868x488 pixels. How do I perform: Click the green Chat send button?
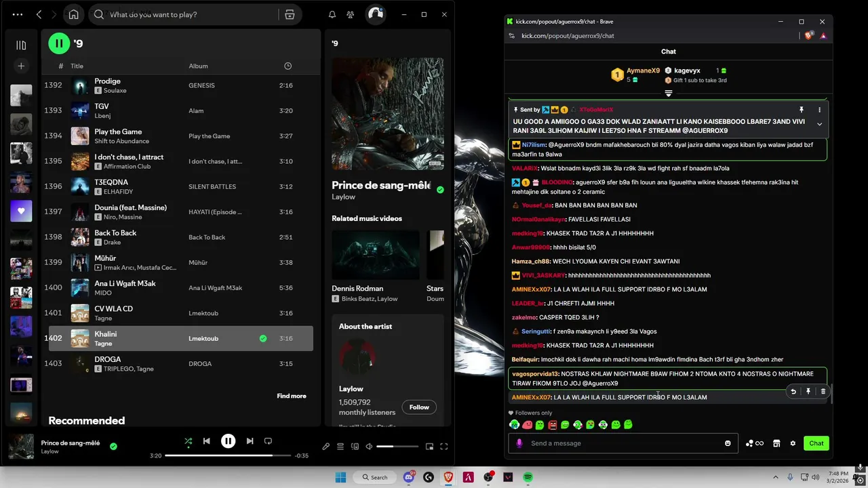coord(816,443)
